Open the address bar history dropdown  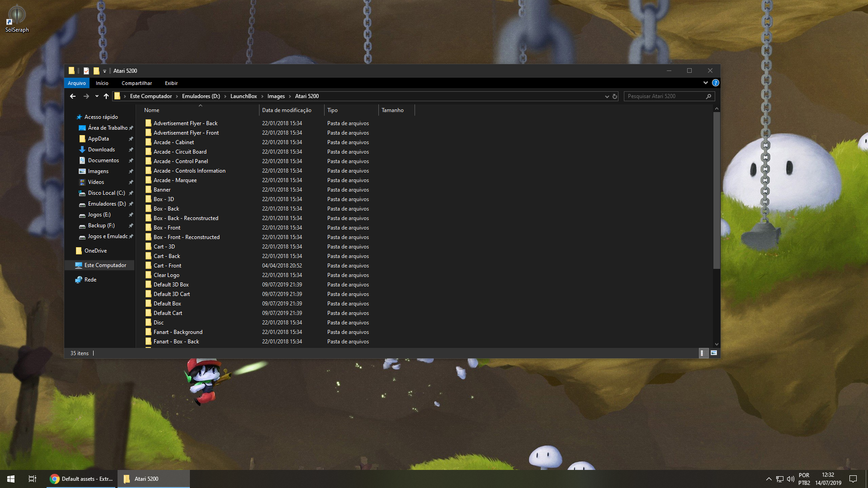point(607,96)
